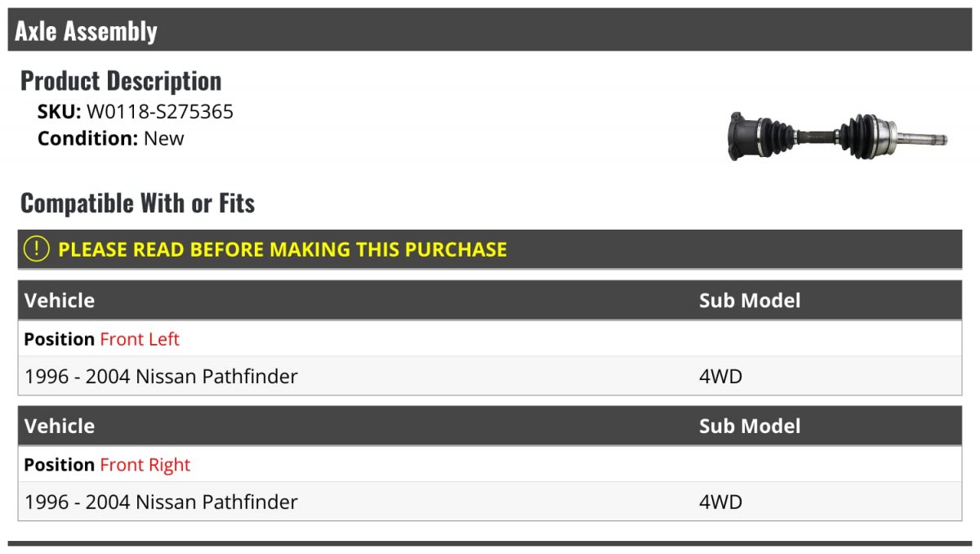The height and width of the screenshot is (554, 980).
Task: Click the 4WD sub model under Front Left
Action: tap(720, 377)
